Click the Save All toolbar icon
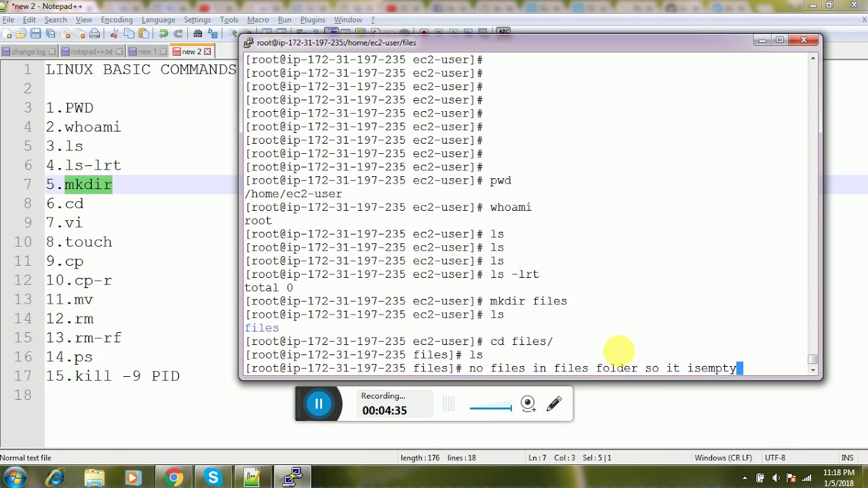 pyautogui.click(x=51, y=34)
